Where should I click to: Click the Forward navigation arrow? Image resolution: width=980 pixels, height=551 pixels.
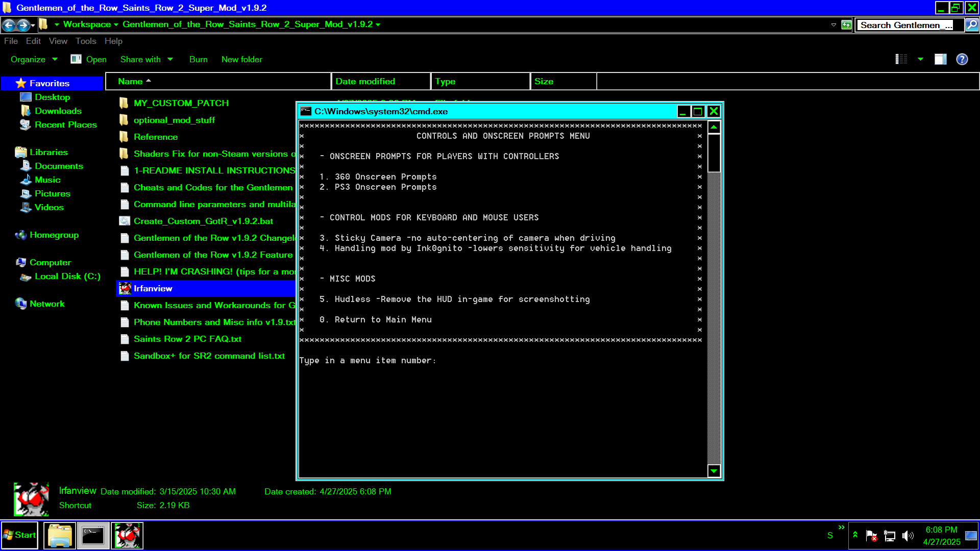(23, 24)
